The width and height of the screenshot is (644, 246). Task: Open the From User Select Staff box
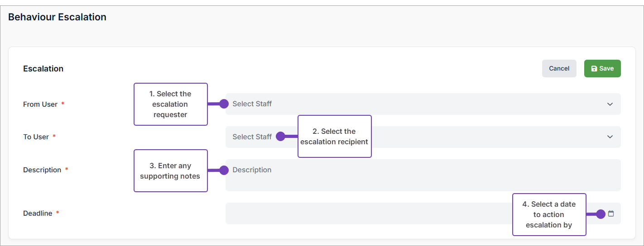408,104
